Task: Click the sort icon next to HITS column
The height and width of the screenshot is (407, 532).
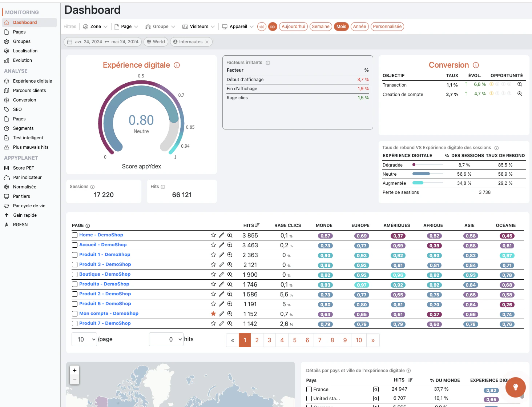Action: (257, 226)
